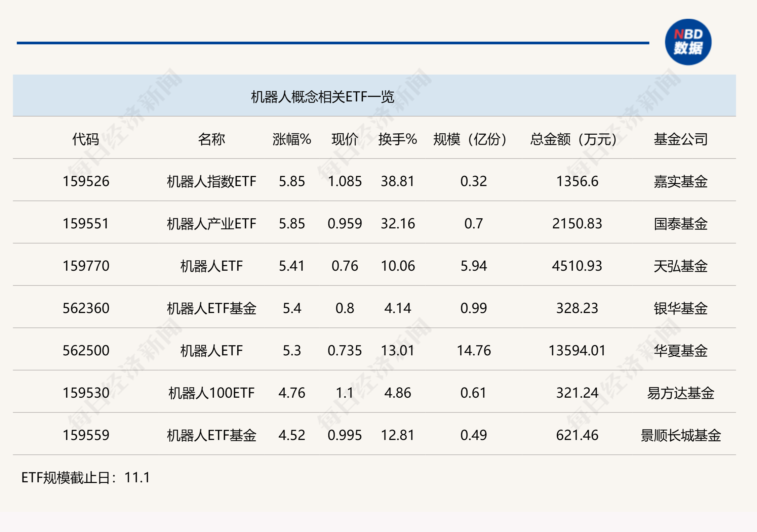
Task: Click total amount 1356.6
Action: 577,181
